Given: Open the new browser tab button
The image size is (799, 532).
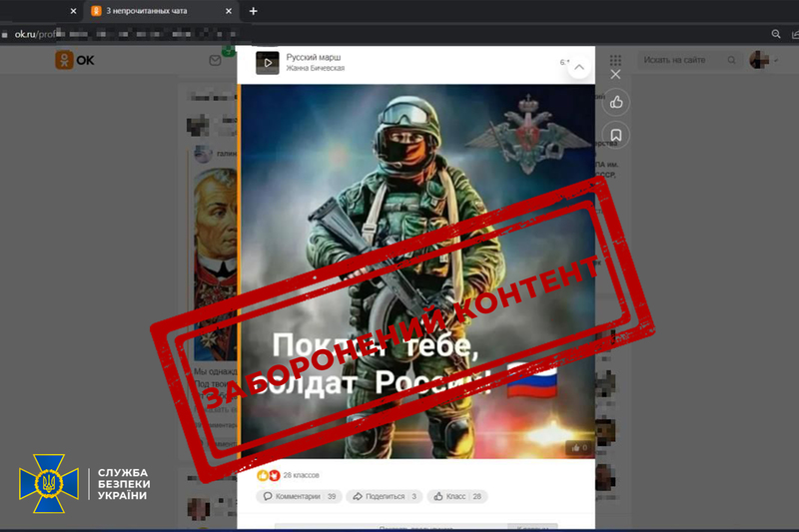Looking at the screenshot, I should coord(254,11).
